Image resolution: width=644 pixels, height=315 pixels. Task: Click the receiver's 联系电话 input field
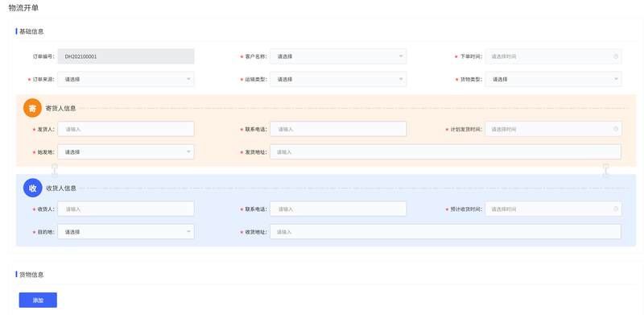click(x=338, y=209)
